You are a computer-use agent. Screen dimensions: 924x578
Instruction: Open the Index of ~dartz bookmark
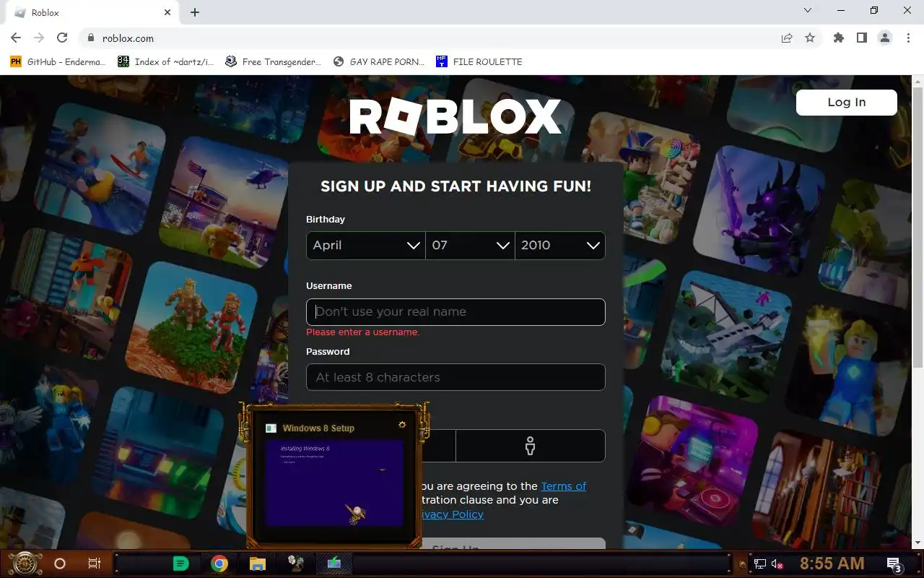point(166,61)
